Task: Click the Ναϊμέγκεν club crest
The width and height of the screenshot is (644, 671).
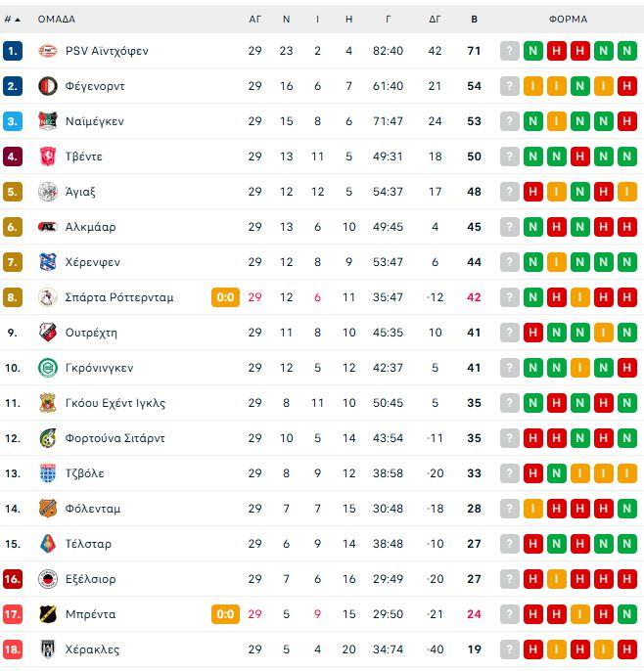Action: click(x=47, y=121)
